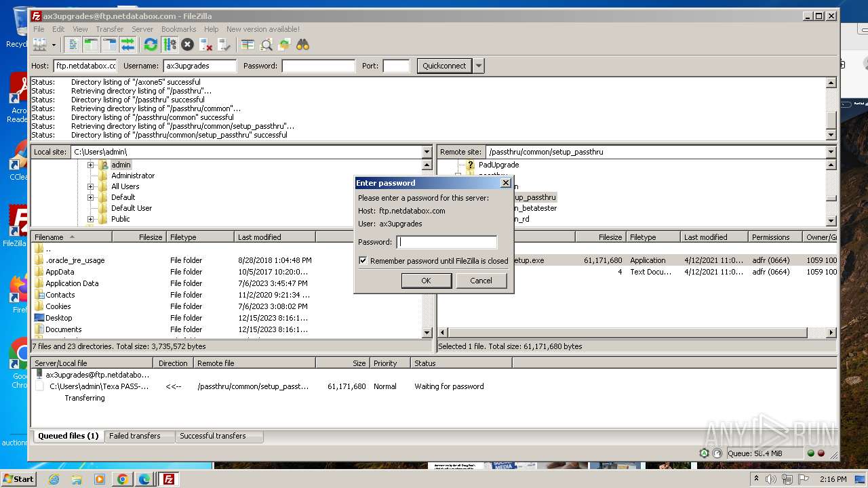Click OK in Enter password dialog

point(426,281)
